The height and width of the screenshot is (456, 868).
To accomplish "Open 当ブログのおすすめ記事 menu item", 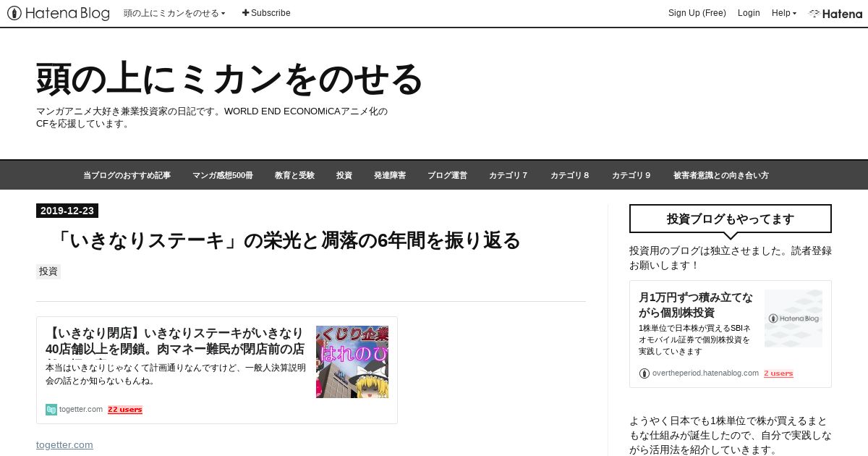I will tap(127, 175).
